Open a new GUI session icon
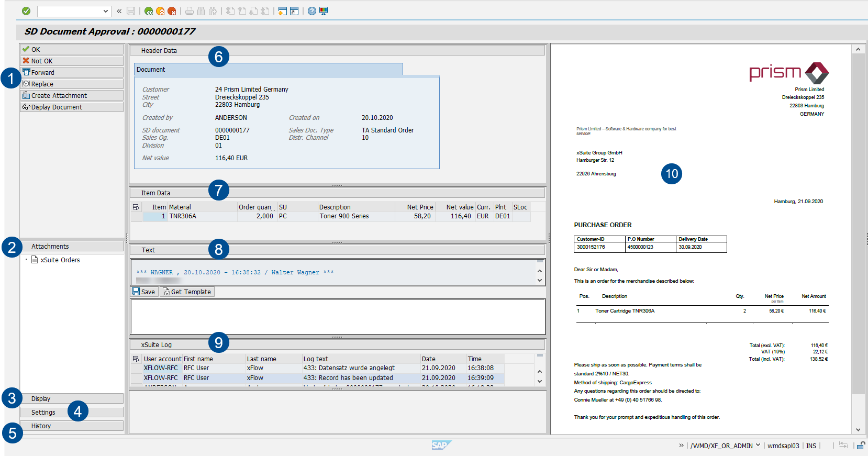The width and height of the screenshot is (868, 456). click(x=283, y=11)
